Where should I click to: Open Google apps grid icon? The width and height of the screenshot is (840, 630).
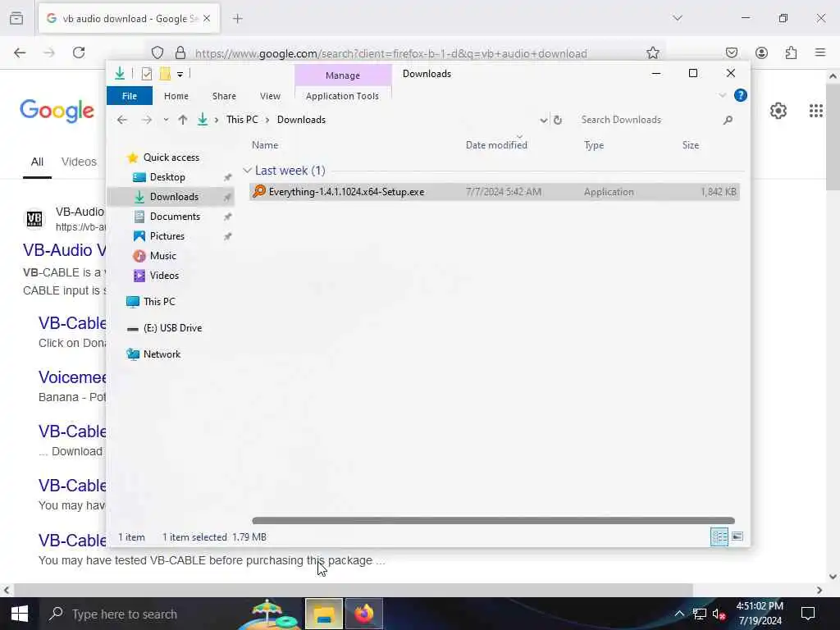pos(816,111)
